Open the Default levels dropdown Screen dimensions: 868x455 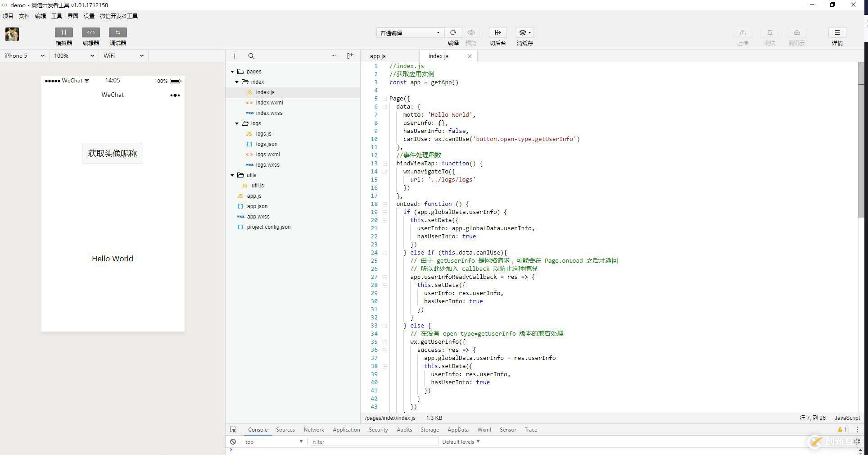[461, 442]
